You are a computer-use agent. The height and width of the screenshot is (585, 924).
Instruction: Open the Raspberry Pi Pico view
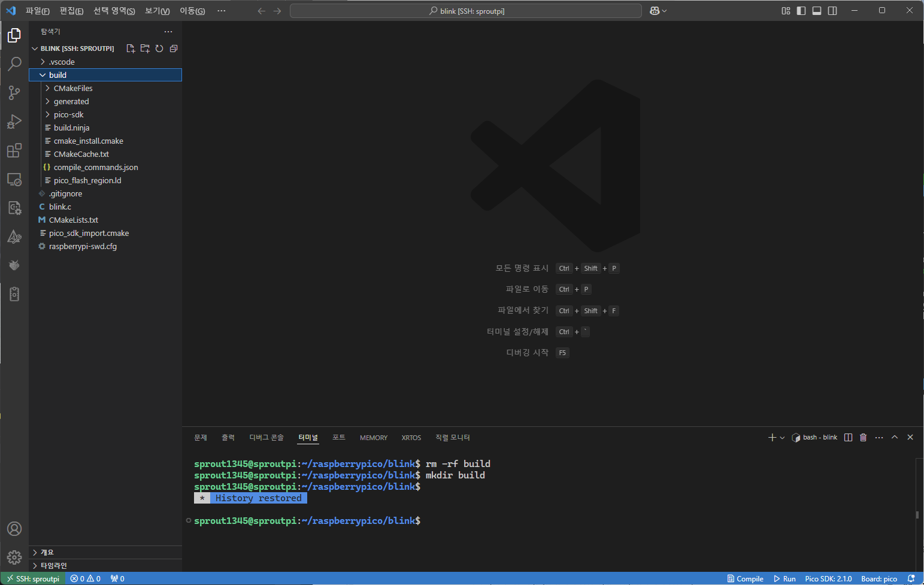(14, 265)
